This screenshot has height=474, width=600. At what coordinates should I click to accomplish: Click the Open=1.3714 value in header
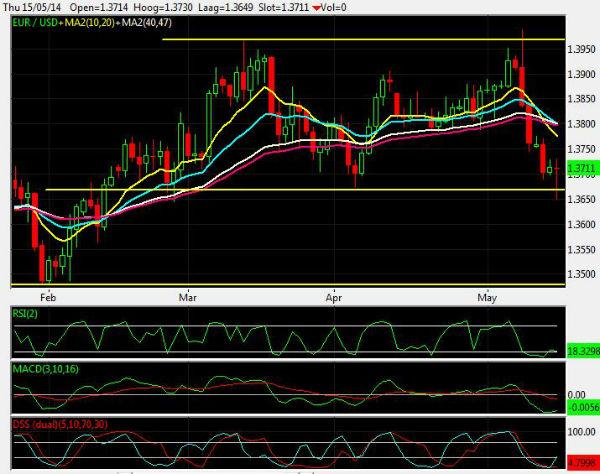tap(99, 7)
